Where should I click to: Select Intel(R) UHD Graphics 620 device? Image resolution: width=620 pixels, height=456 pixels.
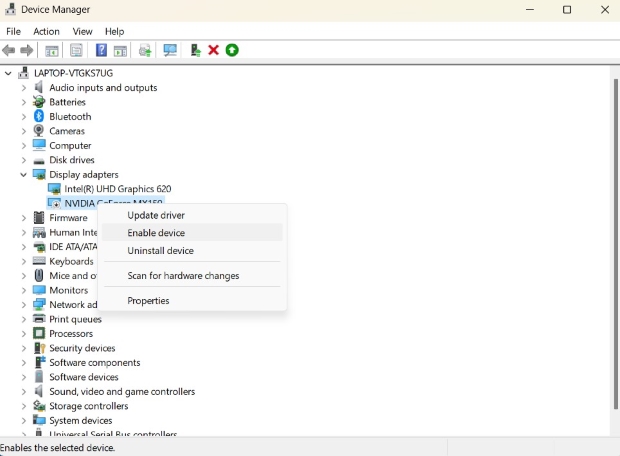[x=117, y=189]
